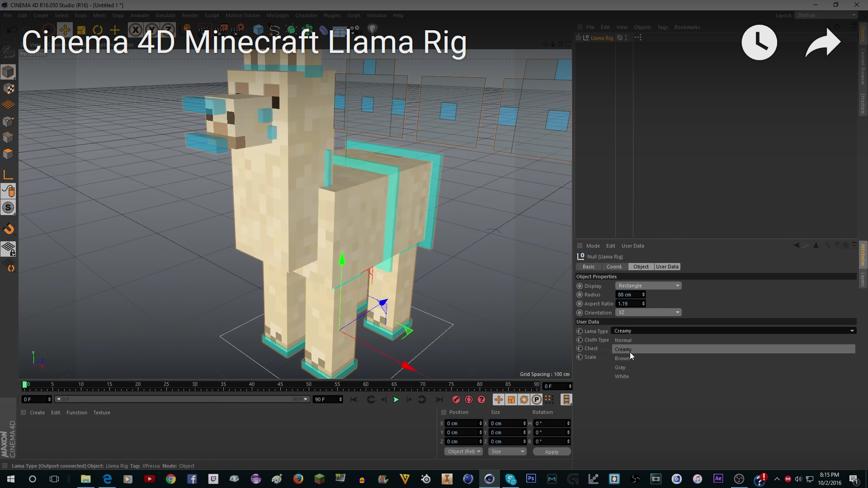
Task: Jump to start of animation
Action: coord(354,399)
